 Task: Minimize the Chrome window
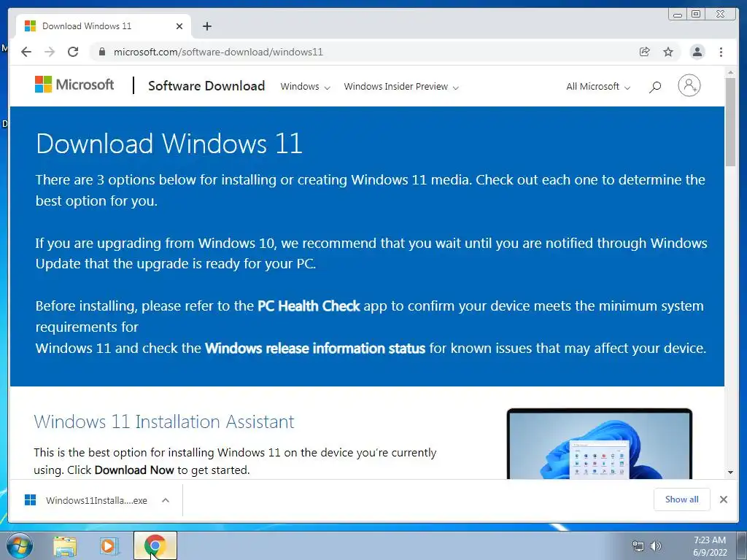(x=678, y=15)
